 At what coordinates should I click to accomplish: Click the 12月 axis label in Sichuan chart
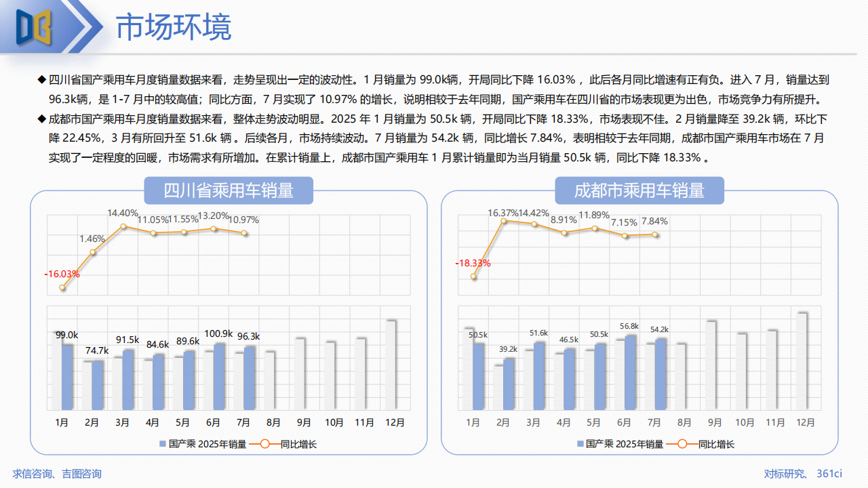pyautogui.click(x=395, y=422)
